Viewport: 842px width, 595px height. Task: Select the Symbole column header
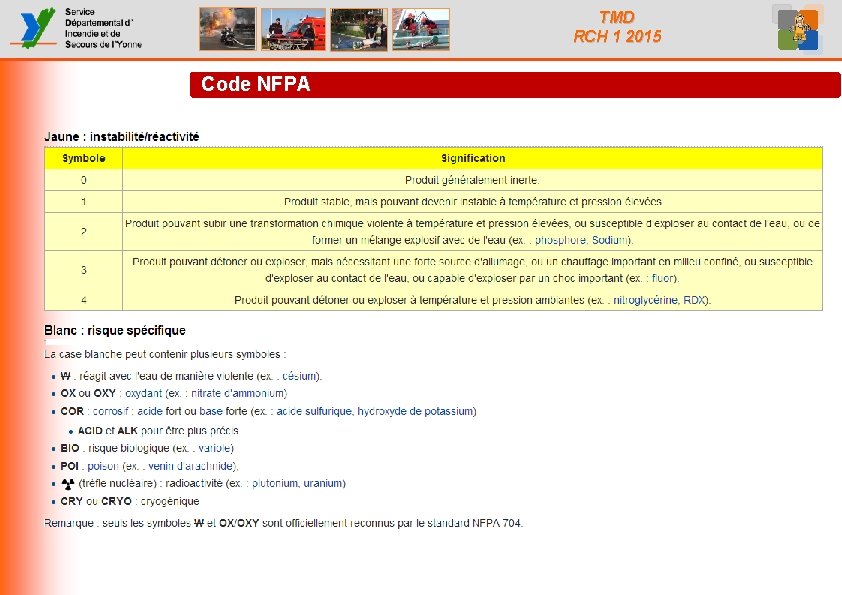pos(83,158)
